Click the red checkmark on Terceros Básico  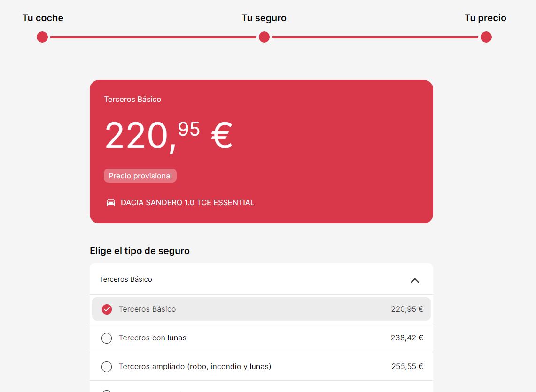(107, 309)
